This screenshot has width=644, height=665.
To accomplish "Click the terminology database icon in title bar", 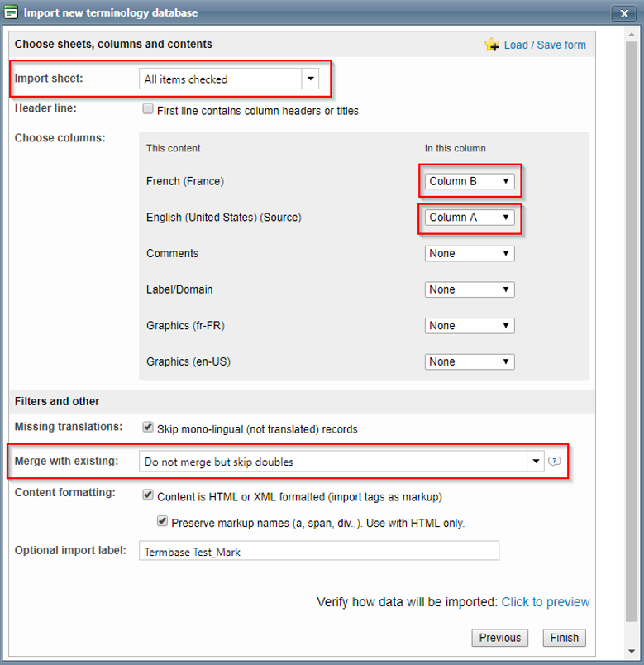I will pos(12,12).
